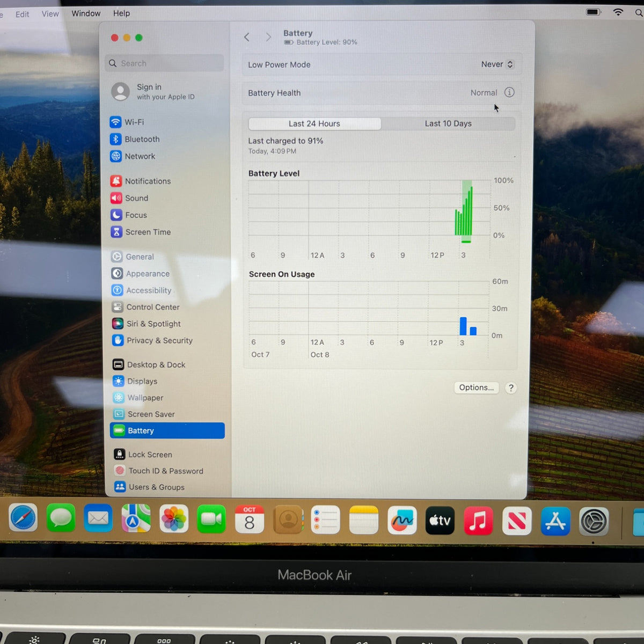Click the question mark help button

[x=511, y=387]
